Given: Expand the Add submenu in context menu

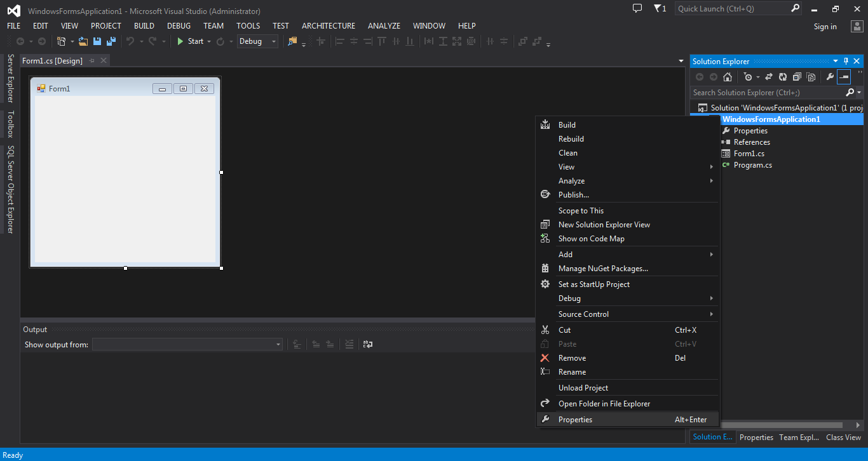Looking at the screenshot, I should 627,255.
